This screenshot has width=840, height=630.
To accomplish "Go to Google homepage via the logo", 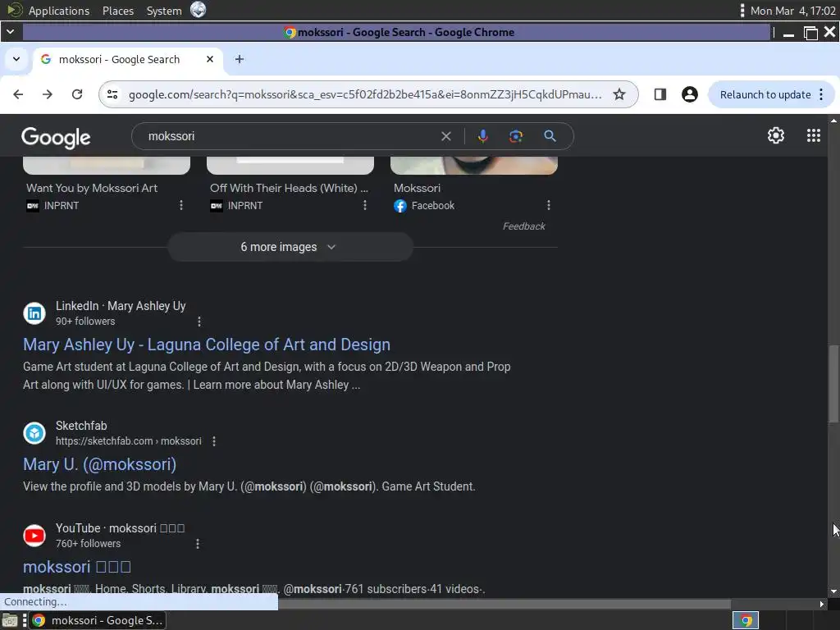I will pos(56,138).
